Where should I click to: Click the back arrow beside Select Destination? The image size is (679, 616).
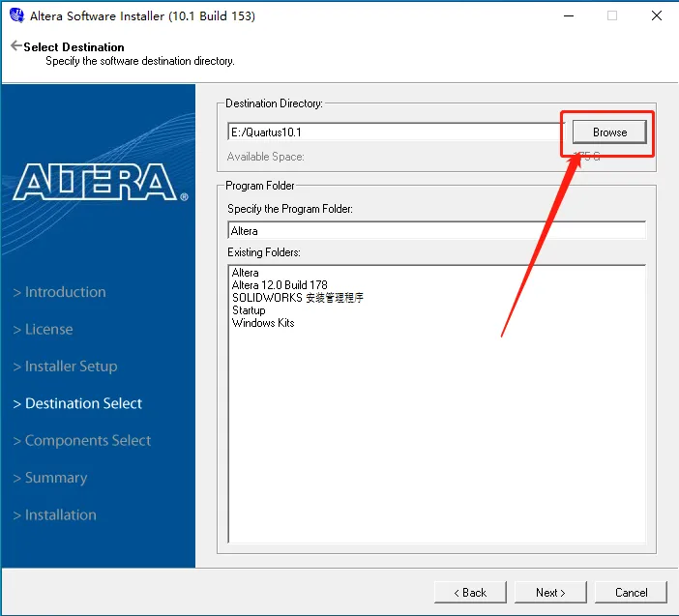tap(16, 45)
